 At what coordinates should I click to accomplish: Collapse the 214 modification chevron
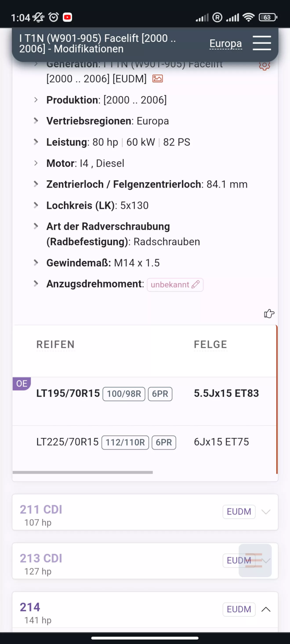[266, 609]
